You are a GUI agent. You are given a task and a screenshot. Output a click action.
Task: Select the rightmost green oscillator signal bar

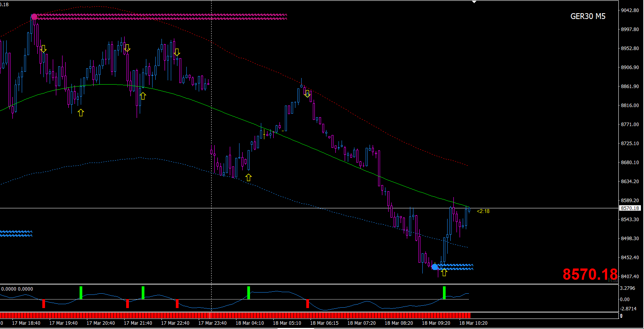pos(444,293)
